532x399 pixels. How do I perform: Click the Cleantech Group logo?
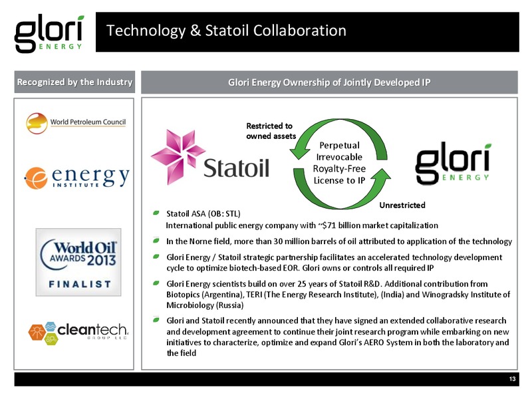[x=78, y=333]
